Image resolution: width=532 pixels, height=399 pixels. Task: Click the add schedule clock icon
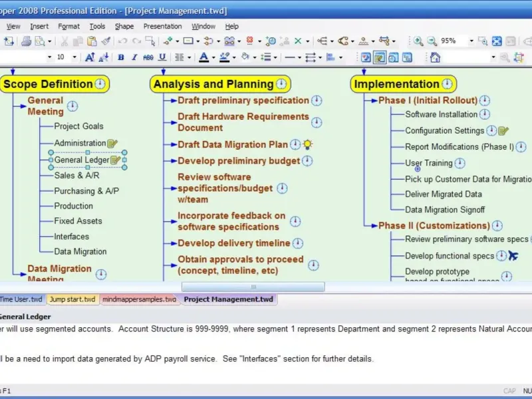pyautogui.click(x=271, y=41)
